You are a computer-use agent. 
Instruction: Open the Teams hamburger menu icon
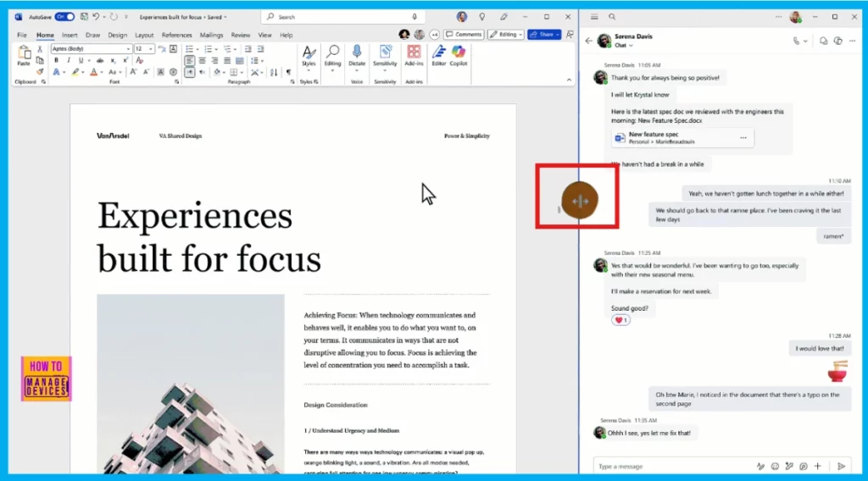tap(594, 17)
